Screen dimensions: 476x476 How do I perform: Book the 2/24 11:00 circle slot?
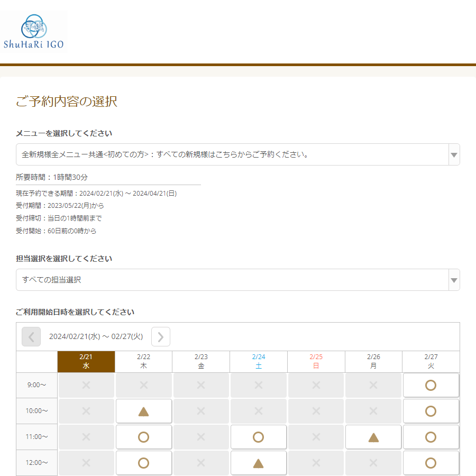pyautogui.click(x=258, y=437)
